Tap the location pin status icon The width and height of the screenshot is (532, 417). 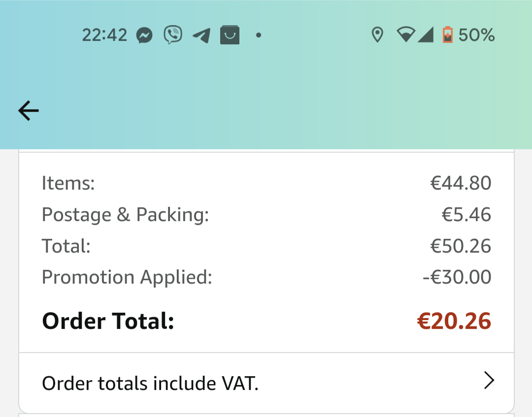click(x=378, y=34)
